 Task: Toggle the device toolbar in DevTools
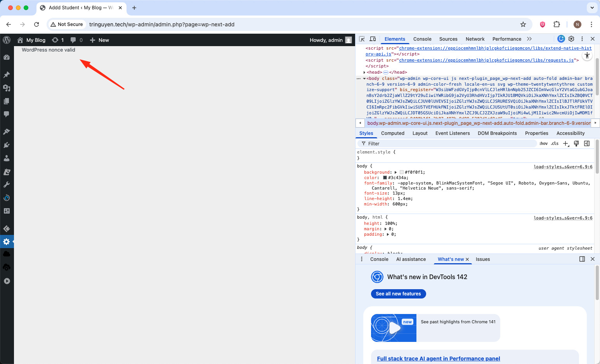click(373, 39)
